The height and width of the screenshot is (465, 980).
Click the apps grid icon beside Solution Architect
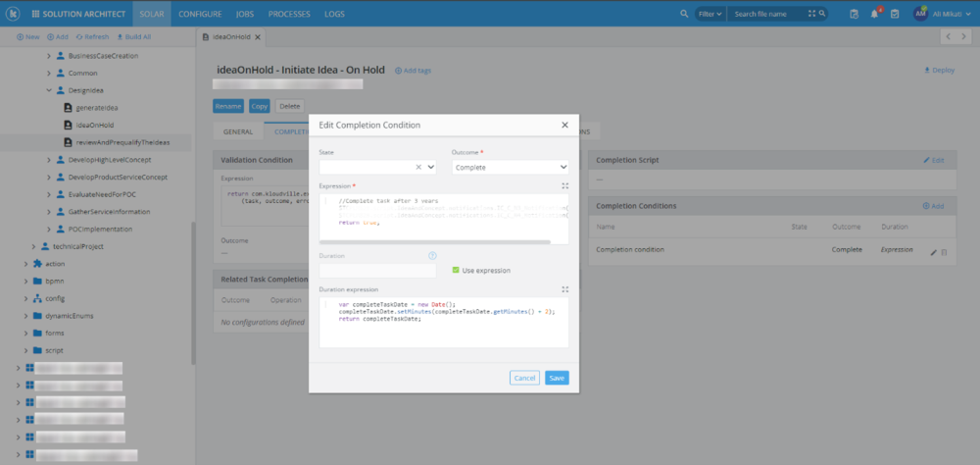click(x=35, y=14)
